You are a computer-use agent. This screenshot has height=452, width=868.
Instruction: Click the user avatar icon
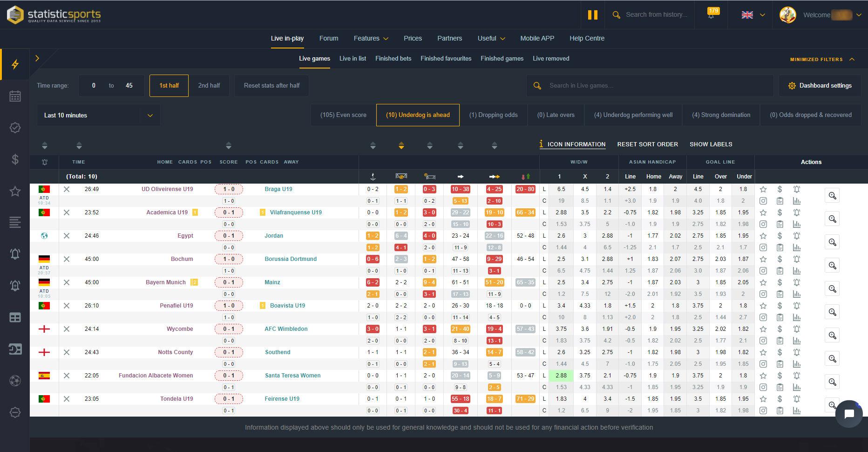point(788,15)
